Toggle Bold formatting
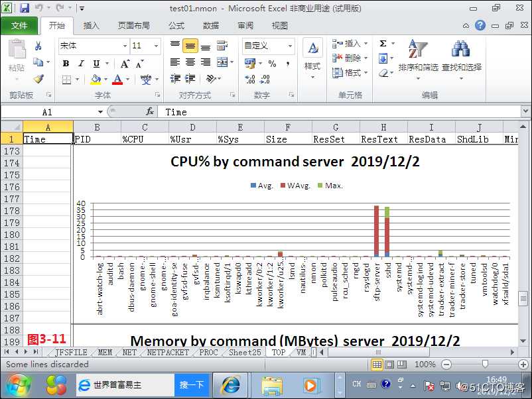532x399 pixels. [x=66, y=64]
